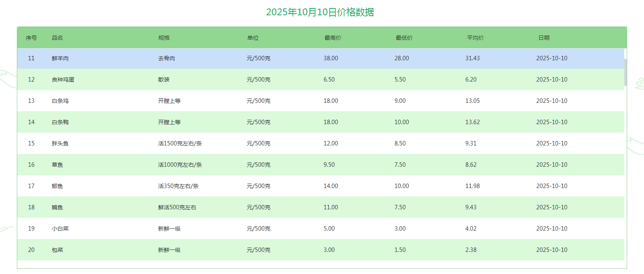This screenshot has height=274, width=644.
Task: Select the 白条鸡 row name
Action: tap(60, 101)
